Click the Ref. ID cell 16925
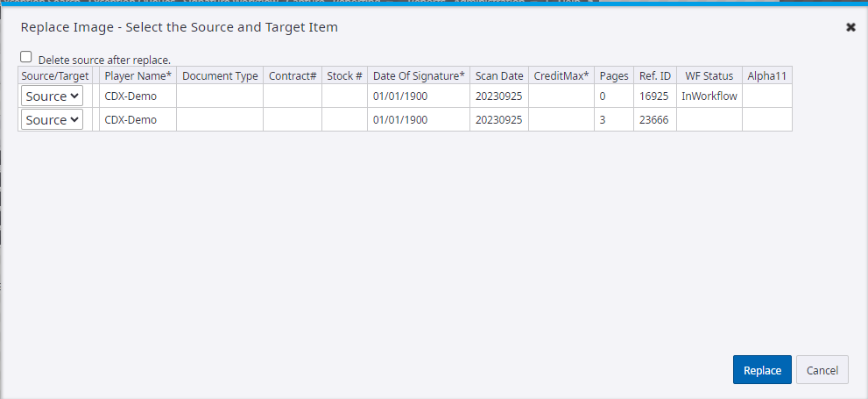The width and height of the screenshot is (868, 399). point(654,96)
